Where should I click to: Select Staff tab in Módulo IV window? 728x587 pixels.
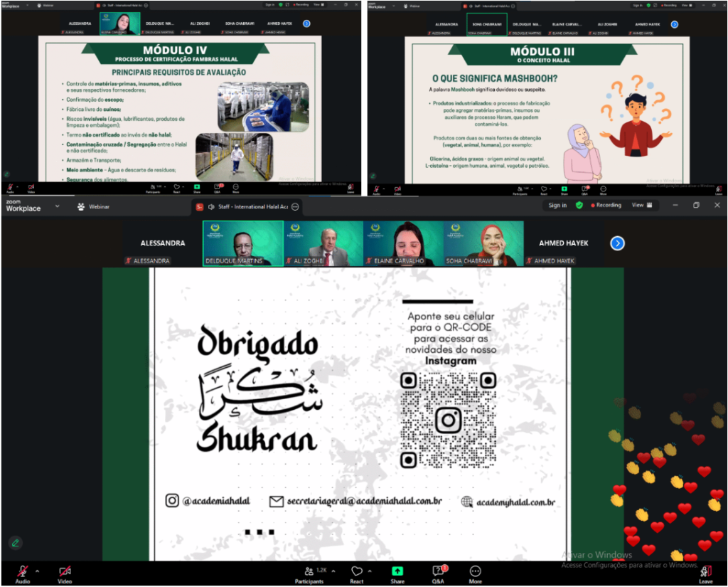(x=122, y=6)
